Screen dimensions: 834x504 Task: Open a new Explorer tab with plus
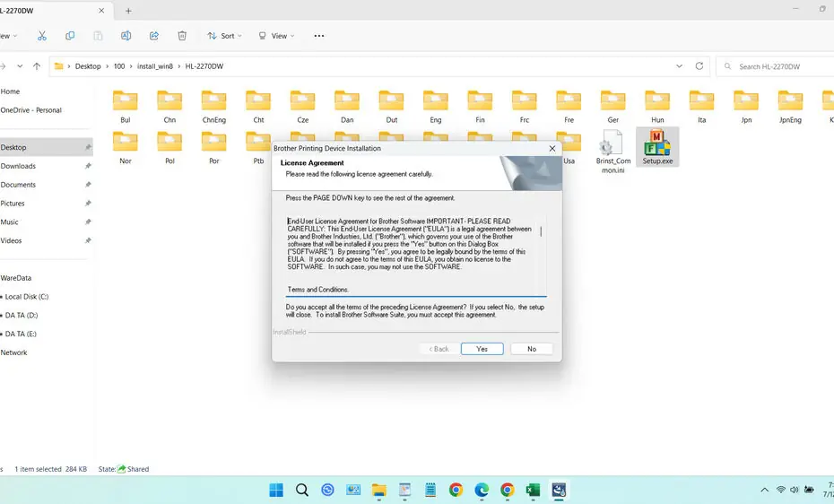[x=128, y=11]
